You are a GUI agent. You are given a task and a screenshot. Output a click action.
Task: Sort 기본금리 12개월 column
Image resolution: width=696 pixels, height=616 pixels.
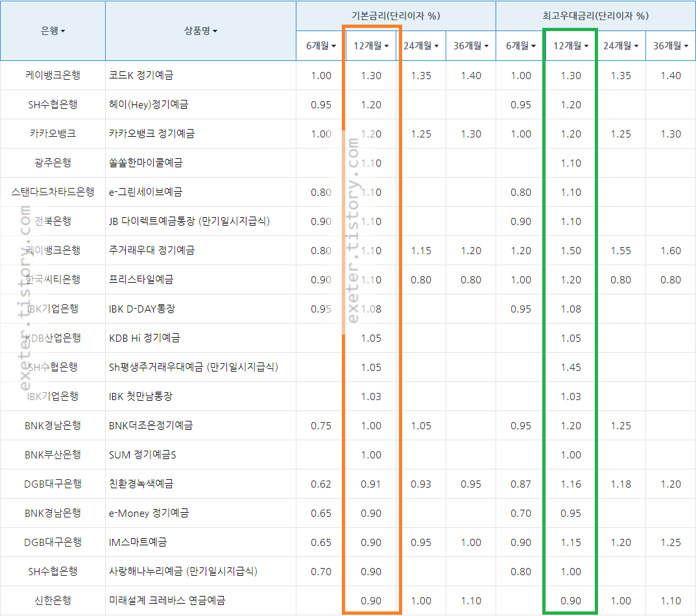pos(371,45)
